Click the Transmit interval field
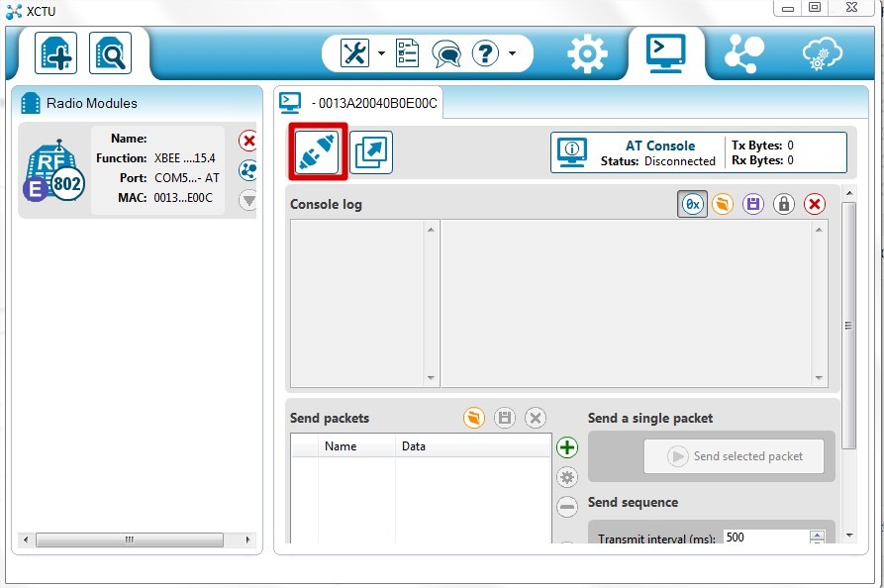Image resolution: width=884 pixels, height=588 pixels. (x=766, y=538)
